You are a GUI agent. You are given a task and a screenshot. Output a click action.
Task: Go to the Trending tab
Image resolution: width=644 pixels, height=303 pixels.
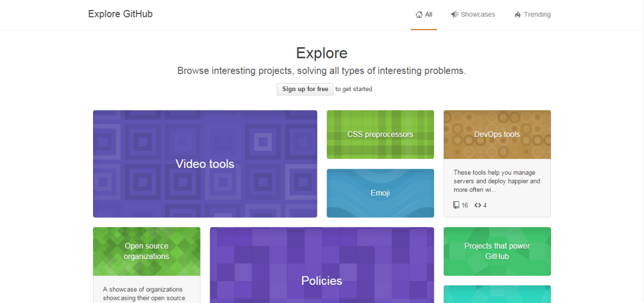point(537,14)
